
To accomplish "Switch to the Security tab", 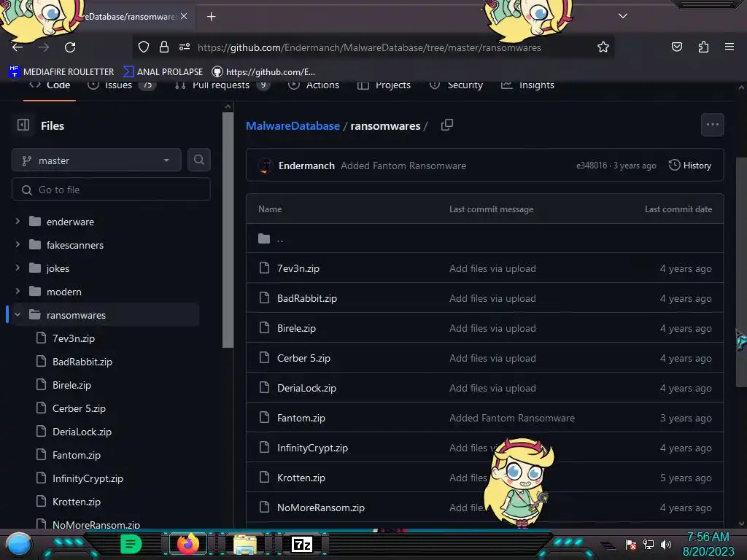I will (x=456, y=85).
